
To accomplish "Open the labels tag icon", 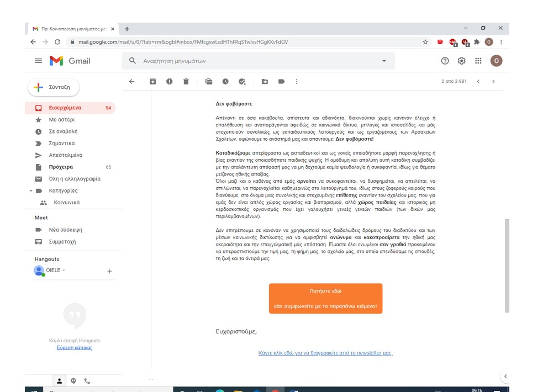I will point(281,82).
